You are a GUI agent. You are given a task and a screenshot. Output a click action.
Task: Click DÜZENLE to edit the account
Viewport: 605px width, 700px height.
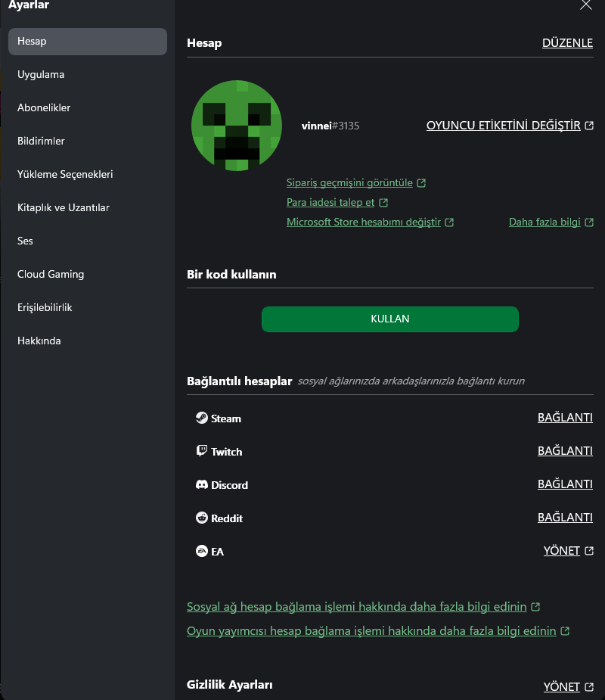pos(567,43)
